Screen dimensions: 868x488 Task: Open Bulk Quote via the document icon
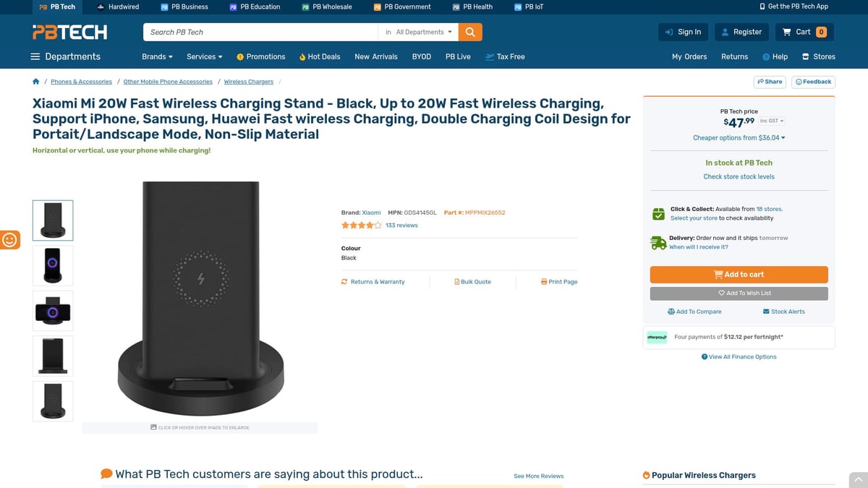pos(457,281)
